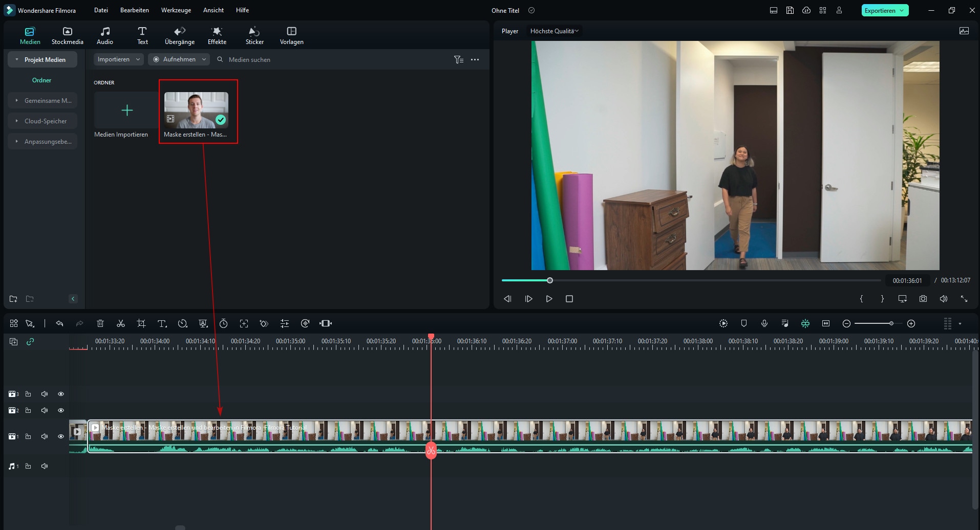980x530 pixels.
Task: Mute audio track 1
Action: (x=45, y=466)
